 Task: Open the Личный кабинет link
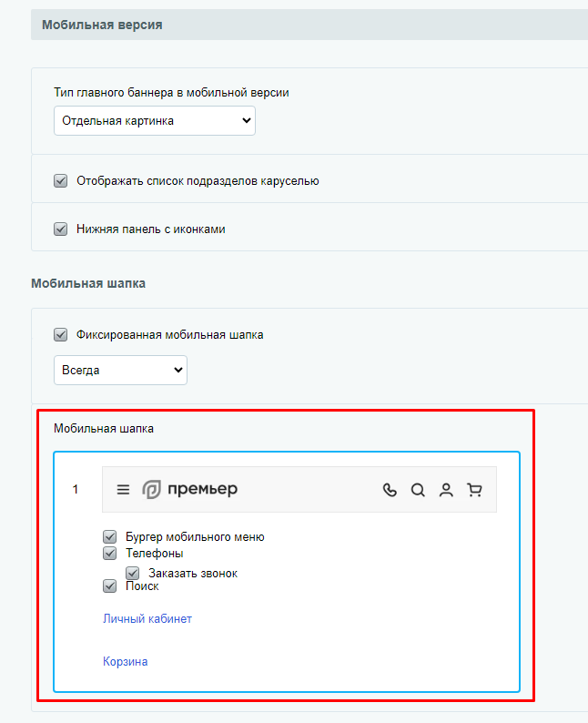tap(147, 619)
